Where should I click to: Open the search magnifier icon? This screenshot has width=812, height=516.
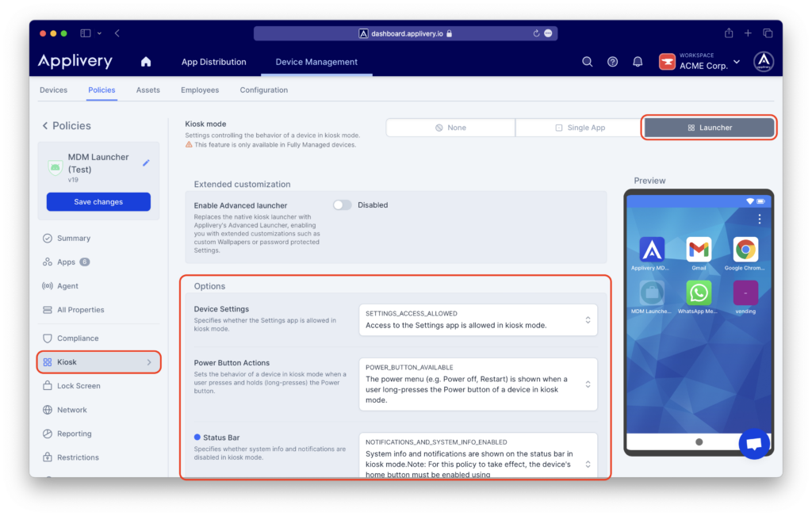588,62
